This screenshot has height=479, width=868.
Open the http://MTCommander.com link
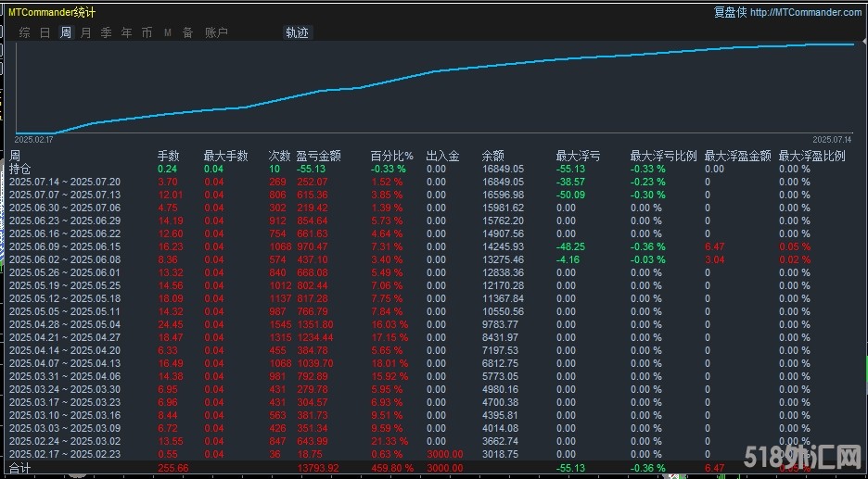click(x=805, y=12)
